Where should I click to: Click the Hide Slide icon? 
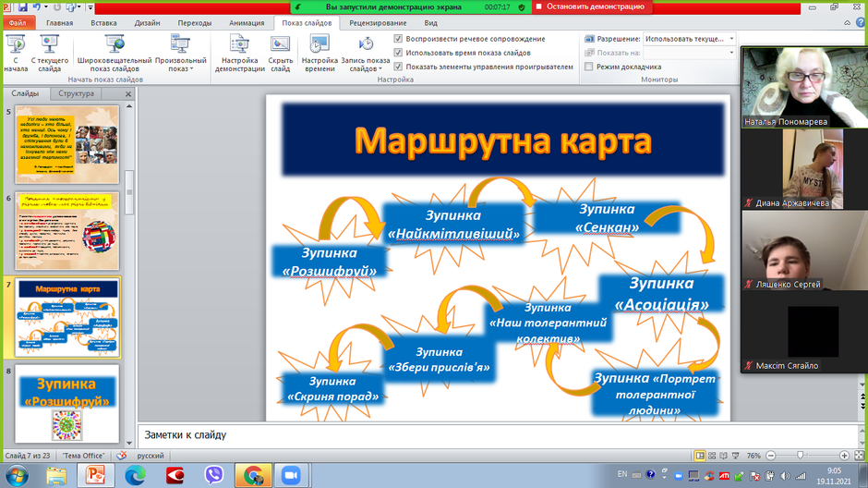point(280,44)
